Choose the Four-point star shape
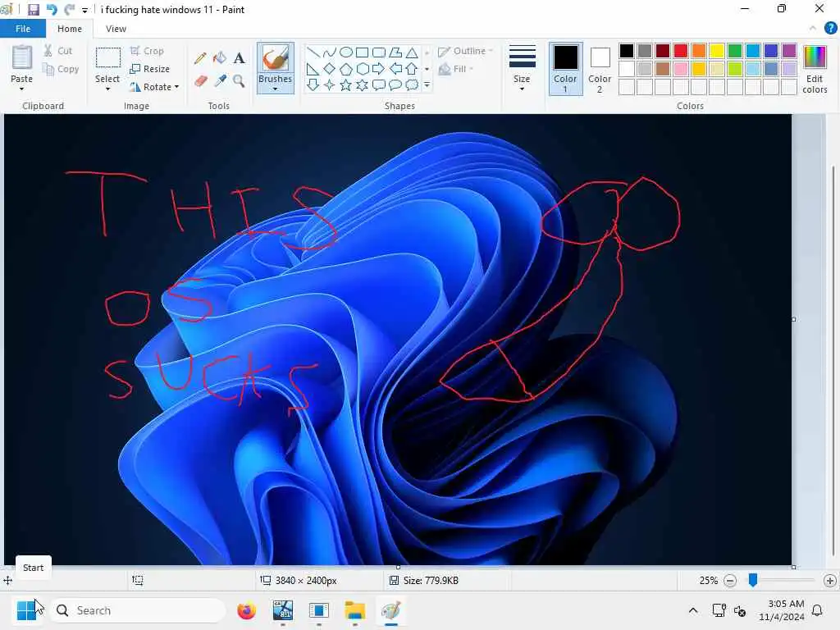 click(x=330, y=84)
